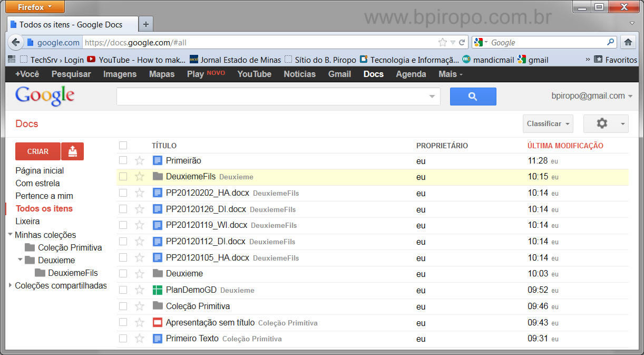The image size is (644, 355).
Task: Star the PlanDemoGD spreadsheet
Action: tap(139, 290)
